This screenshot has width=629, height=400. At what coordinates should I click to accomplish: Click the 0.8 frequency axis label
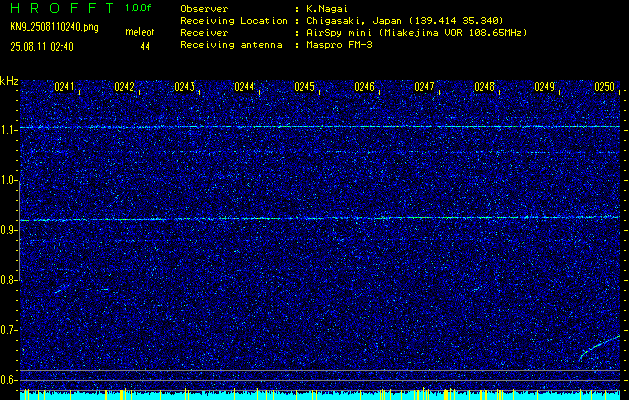pyautogui.click(x=8, y=280)
